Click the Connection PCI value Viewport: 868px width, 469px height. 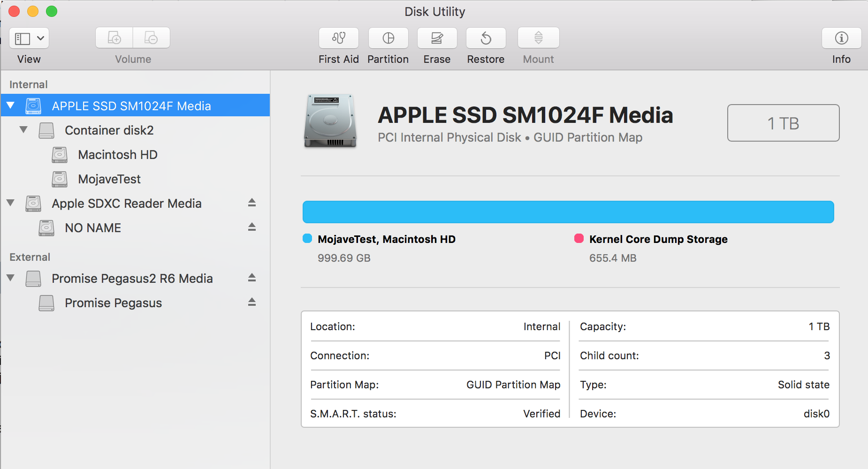pyautogui.click(x=552, y=356)
